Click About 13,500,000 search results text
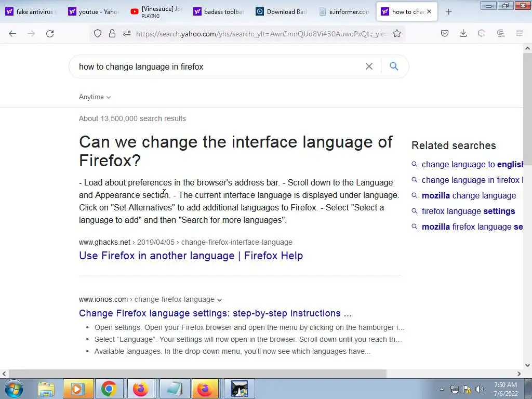Image resolution: width=532 pixels, height=399 pixels. pyautogui.click(x=132, y=118)
